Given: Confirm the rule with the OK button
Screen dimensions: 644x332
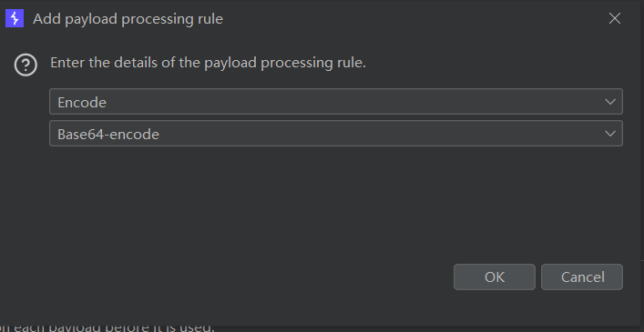Looking at the screenshot, I should point(495,277).
